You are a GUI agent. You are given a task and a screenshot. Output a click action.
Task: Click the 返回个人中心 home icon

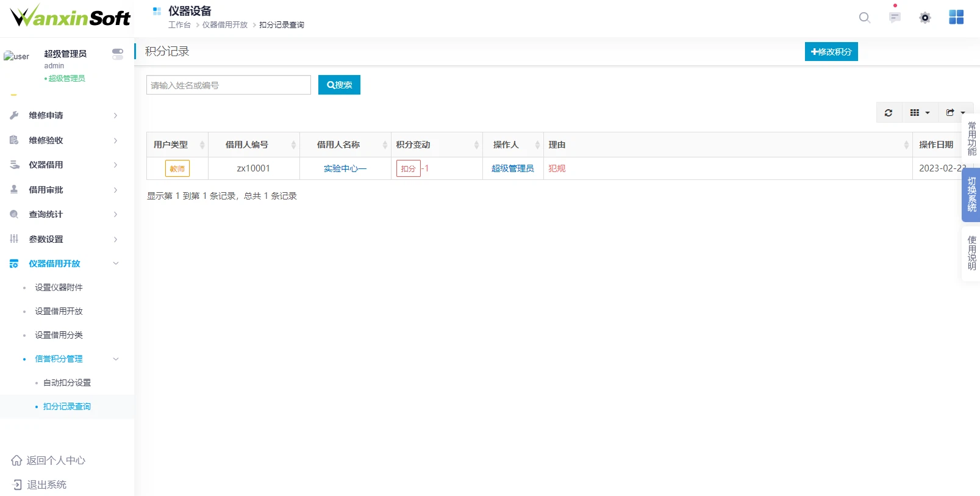pos(16,461)
